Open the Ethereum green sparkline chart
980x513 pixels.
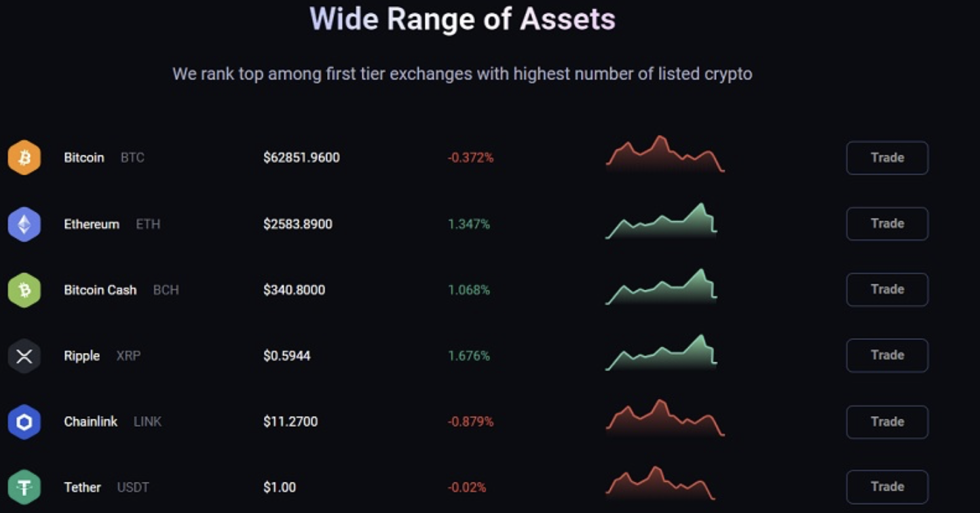coord(661,221)
